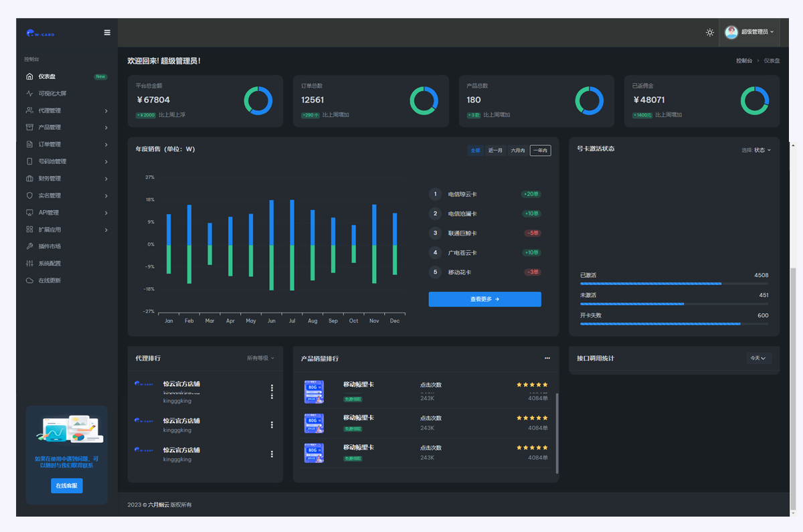The image size is (803, 532).
Task: Click the 插件市场 wrench icon
Action: tap(29, 246)
